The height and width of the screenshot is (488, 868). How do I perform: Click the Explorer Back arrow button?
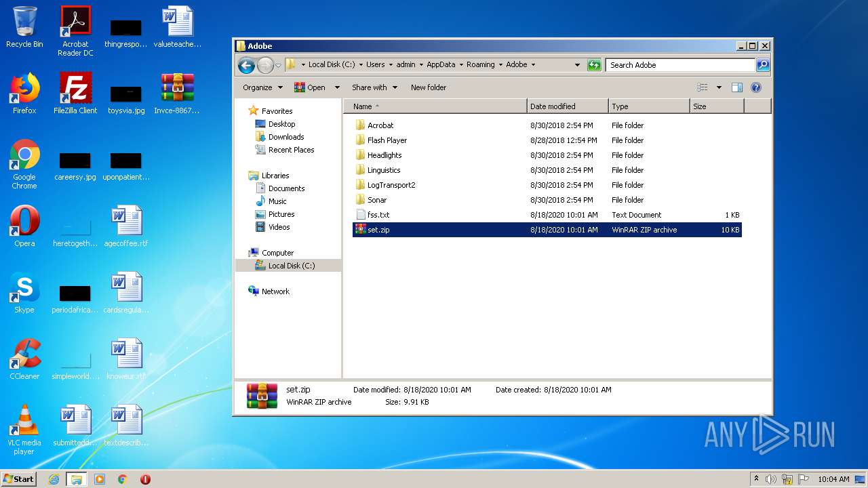coord(246,65)
